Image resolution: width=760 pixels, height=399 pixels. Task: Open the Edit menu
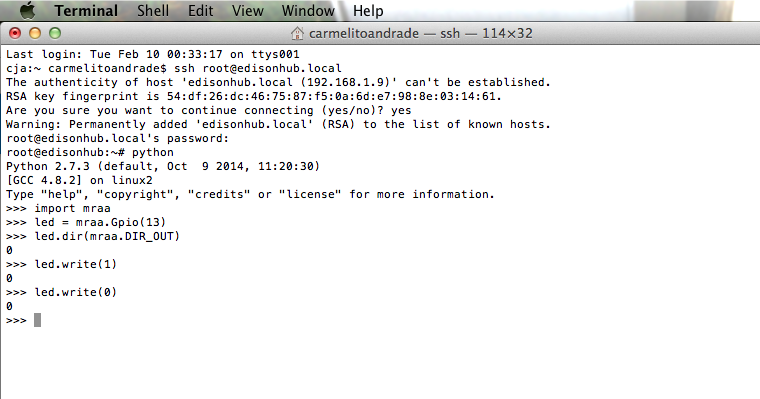(201, 11)
